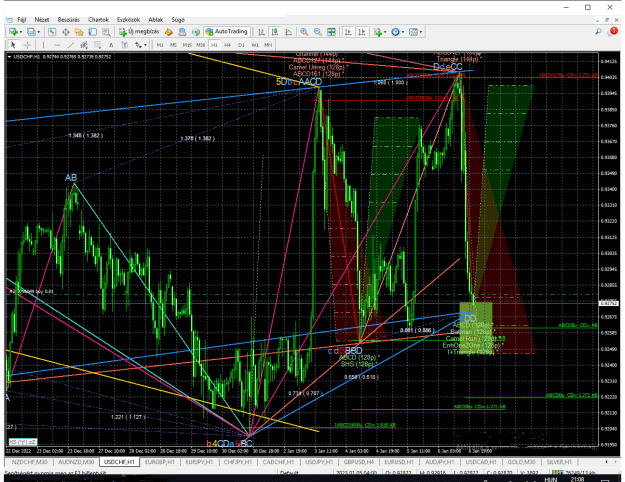Select the Cursor arrow tool

tap(13, 45)
